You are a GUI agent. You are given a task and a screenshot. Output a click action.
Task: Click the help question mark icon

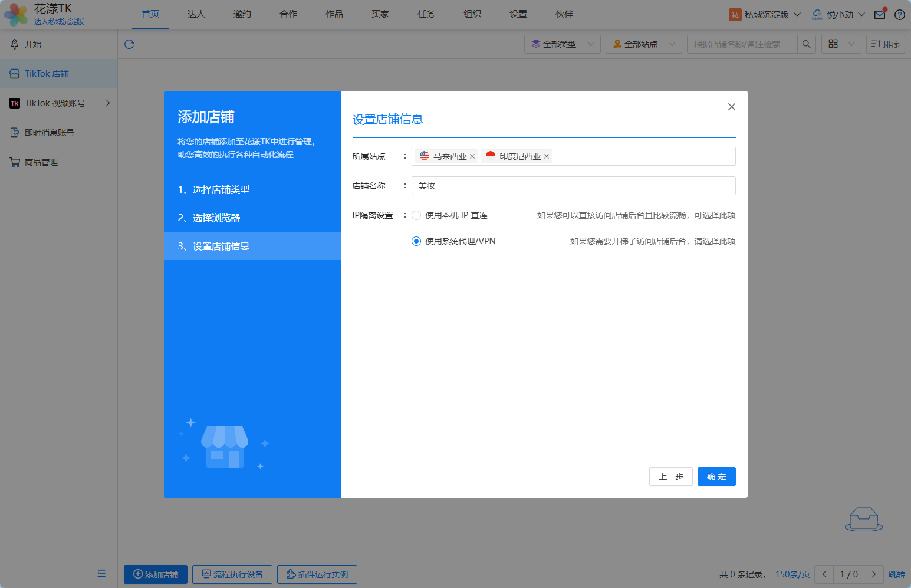(x=899, y=15)
